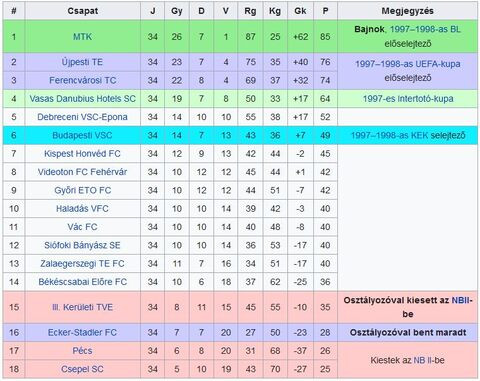480x381 pixels.
Task: Click Békéscsabai Előre FC link
Action: (x=82, y=282)
